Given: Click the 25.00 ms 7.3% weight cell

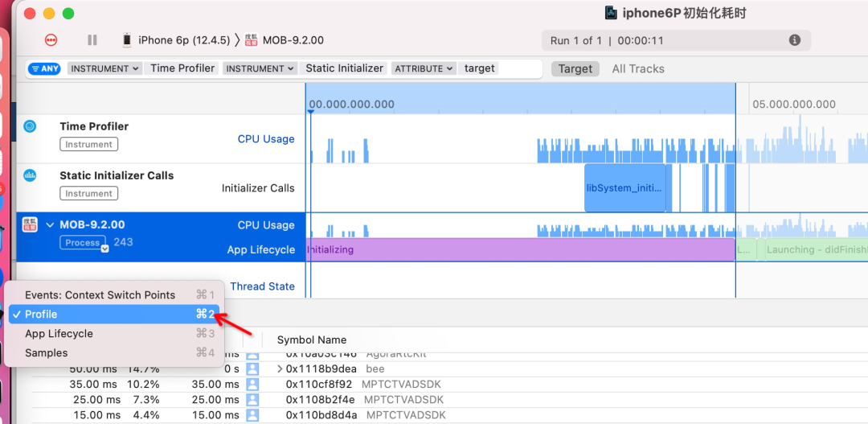Looking at the screenshot, I should point(117,400).
